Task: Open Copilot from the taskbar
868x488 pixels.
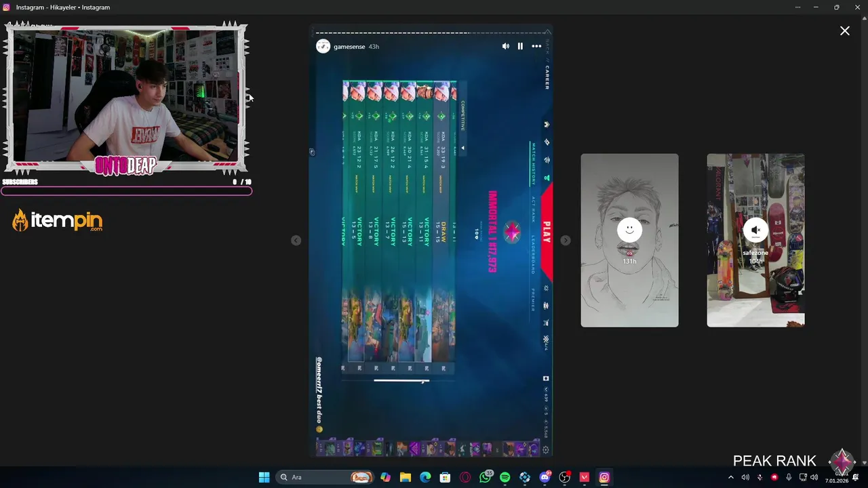Action: pyautogui.click(x=385, y=477)
